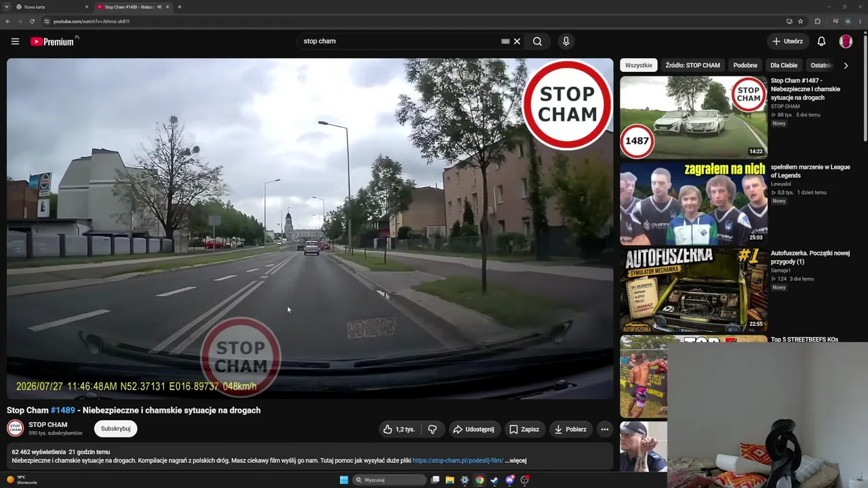The width and height of the screenshot is (868, 488).
Task: Open weather widget showing 18°C
Action: tap(22, 480)
